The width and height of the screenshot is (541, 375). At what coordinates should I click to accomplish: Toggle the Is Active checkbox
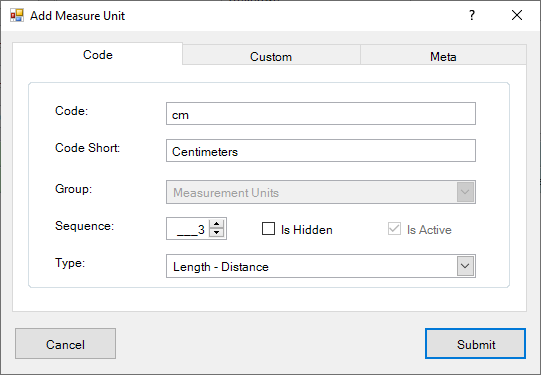tap(394, 229)
